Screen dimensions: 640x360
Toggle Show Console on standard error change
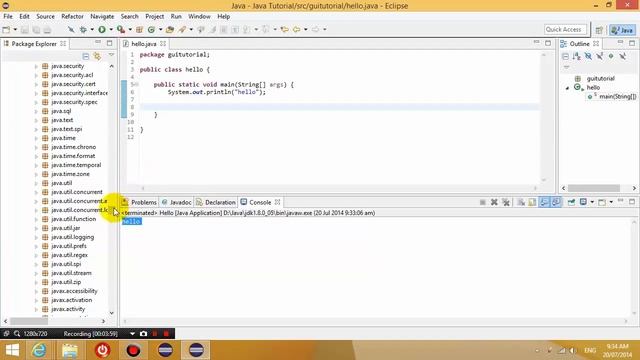tap(556, 202)
